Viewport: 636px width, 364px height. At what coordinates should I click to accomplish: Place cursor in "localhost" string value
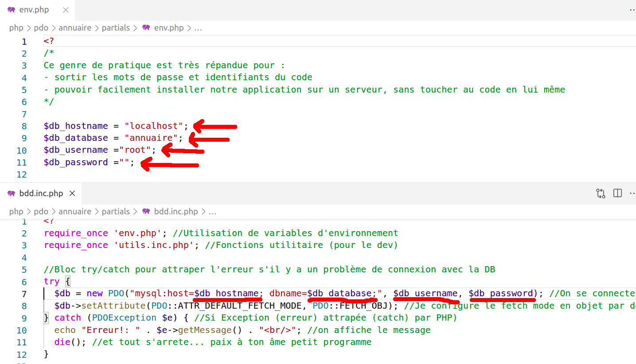[x=154, y=126]
